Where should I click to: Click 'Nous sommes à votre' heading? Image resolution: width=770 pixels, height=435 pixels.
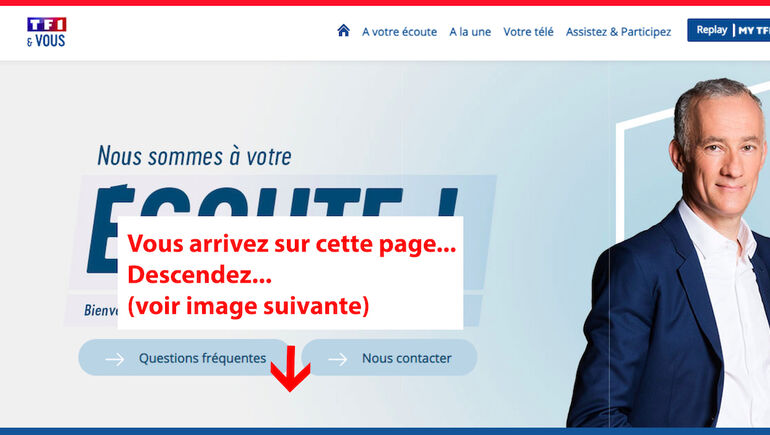[x=194, y=156]
